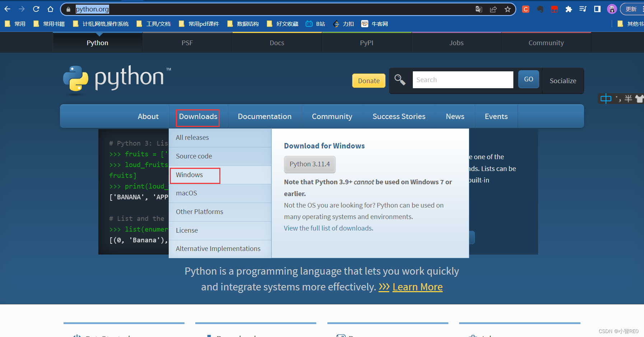Open the 计组,网络,操作系统 bookmark folder

(101, 24)
